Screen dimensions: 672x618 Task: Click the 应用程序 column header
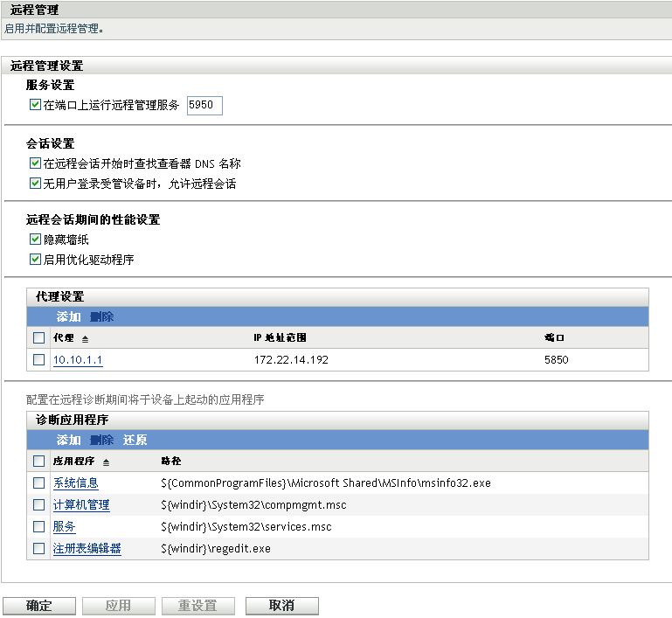pyautogui.click(x=73, y=461)
